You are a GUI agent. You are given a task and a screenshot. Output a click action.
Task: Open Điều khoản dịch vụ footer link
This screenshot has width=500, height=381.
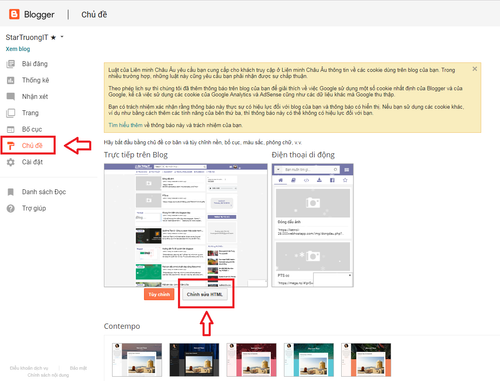[x=29, y=368]
